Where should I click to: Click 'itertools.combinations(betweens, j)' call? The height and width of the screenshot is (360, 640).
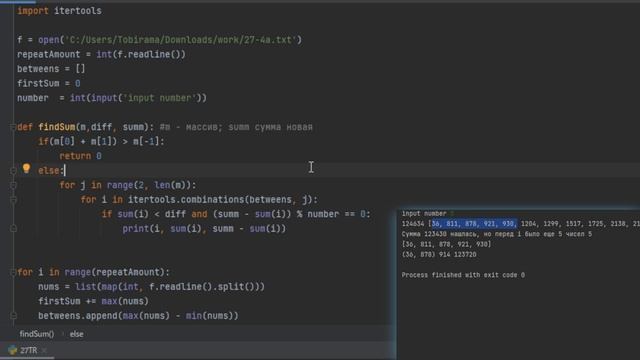tap(220, 200)
